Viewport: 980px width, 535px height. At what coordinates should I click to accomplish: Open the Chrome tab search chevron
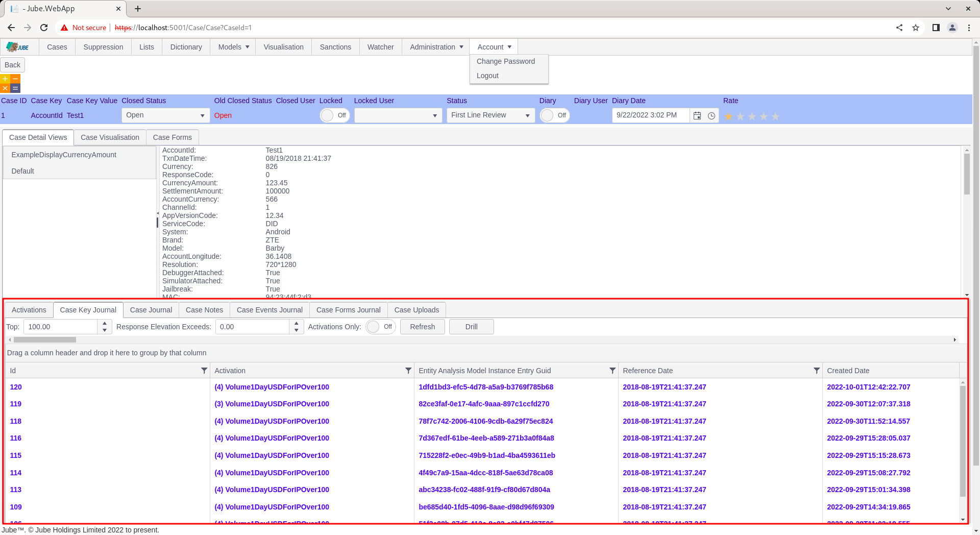(948, 9)
